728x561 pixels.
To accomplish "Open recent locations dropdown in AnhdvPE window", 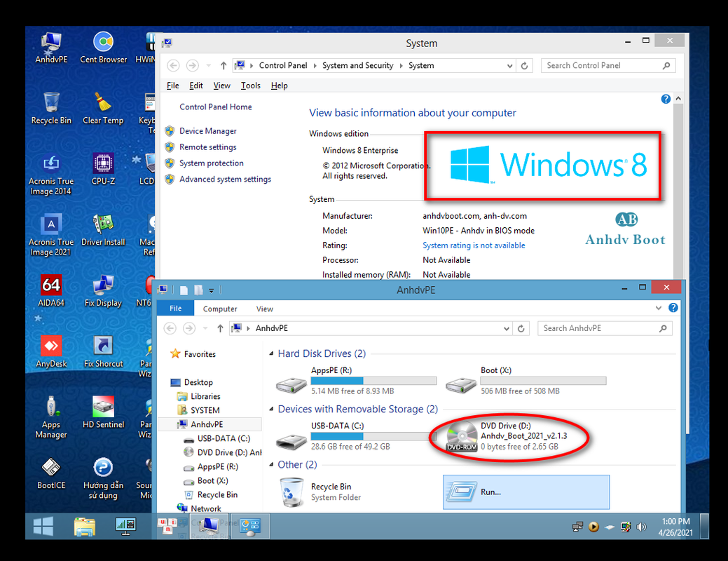I will point(205,328).
